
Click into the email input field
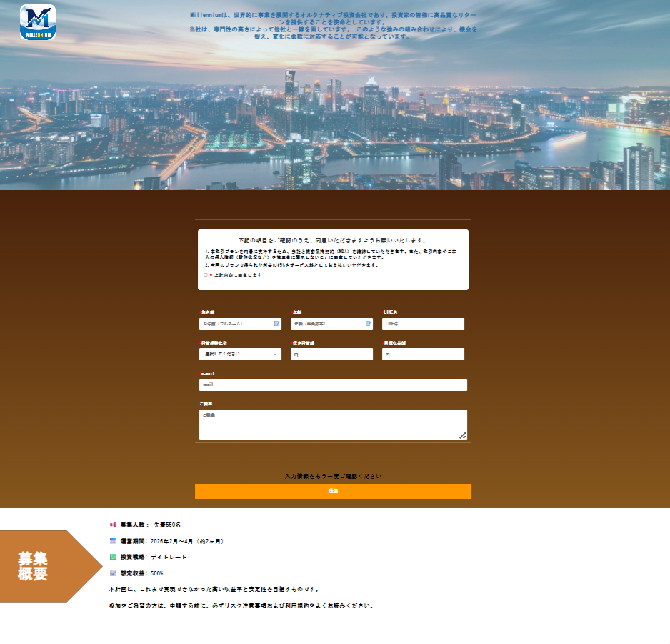tap(333, 385)
